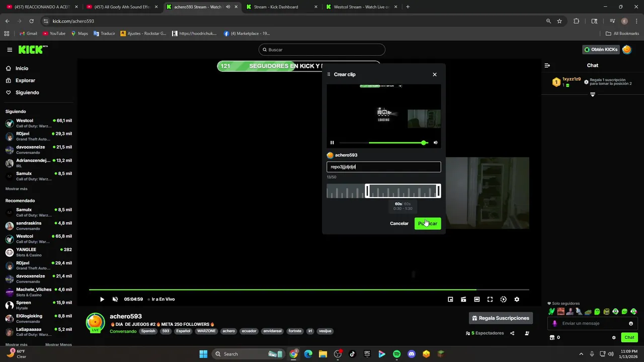Switch to the Westcol Stream browser tab
644x362 pixels.
tap(362, 7)
